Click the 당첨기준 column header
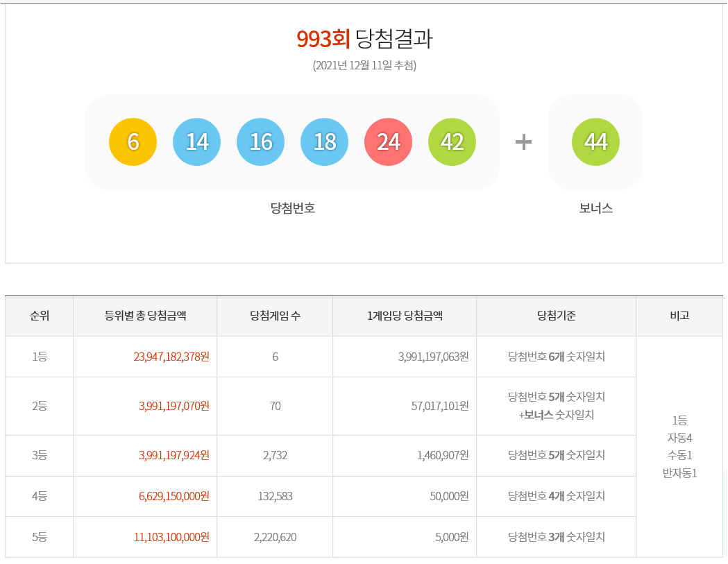This screenshot has height=564, width=728. [557, 316]
